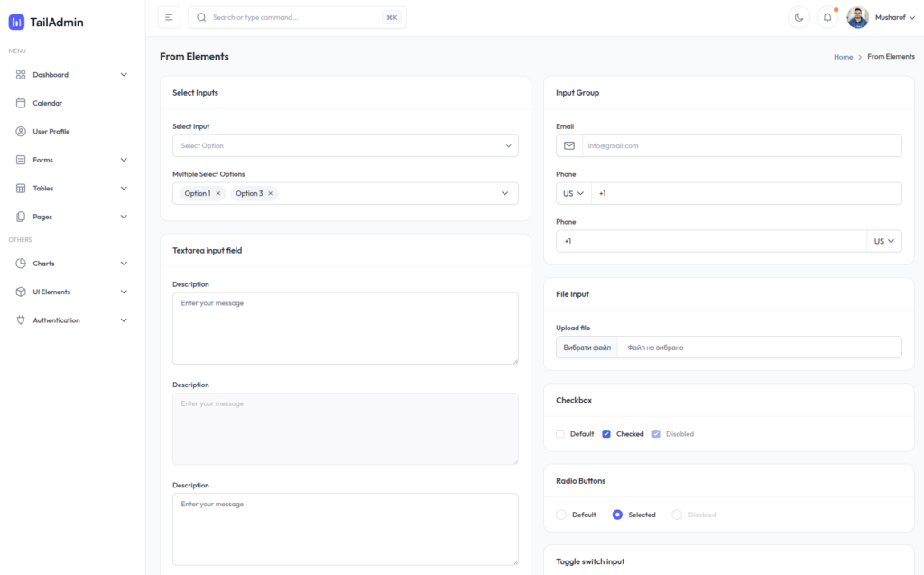
Task: Select the Default radio button
Action: coord(561,515)
